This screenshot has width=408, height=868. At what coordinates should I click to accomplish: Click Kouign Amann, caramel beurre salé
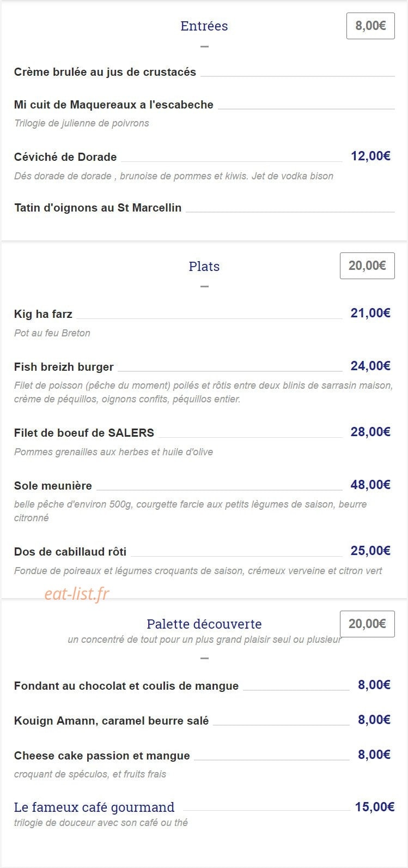(x=112, y=721)
